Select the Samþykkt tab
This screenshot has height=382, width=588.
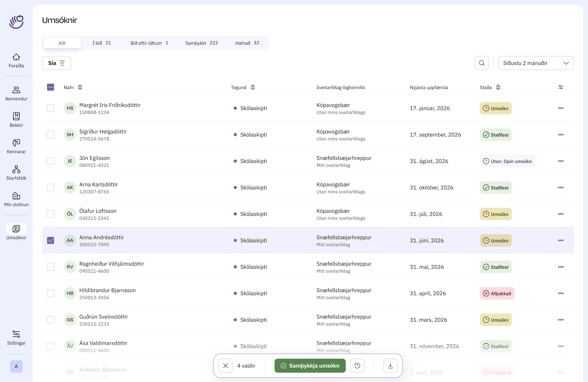[201, 43]
